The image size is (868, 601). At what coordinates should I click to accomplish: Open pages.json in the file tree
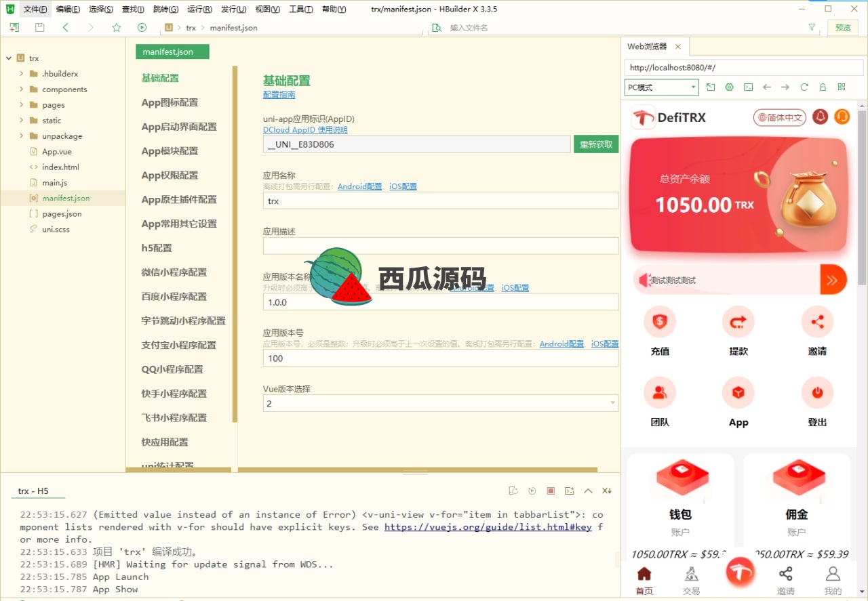(x=62, y=213)
